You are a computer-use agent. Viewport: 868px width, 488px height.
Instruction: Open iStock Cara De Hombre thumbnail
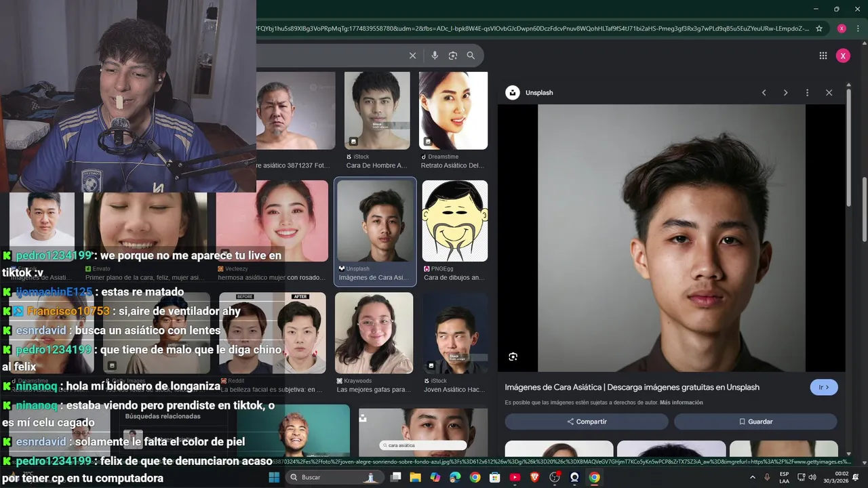[377, 110]
